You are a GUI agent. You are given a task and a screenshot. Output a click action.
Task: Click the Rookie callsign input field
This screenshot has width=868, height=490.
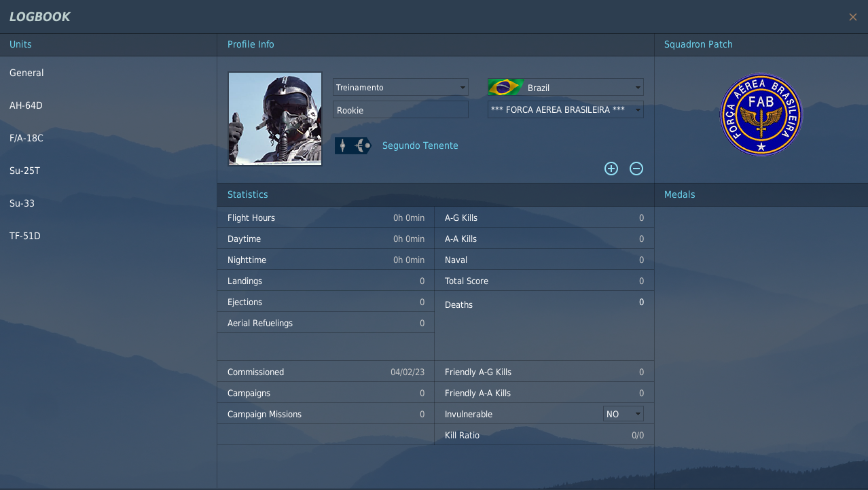(401, 110)
